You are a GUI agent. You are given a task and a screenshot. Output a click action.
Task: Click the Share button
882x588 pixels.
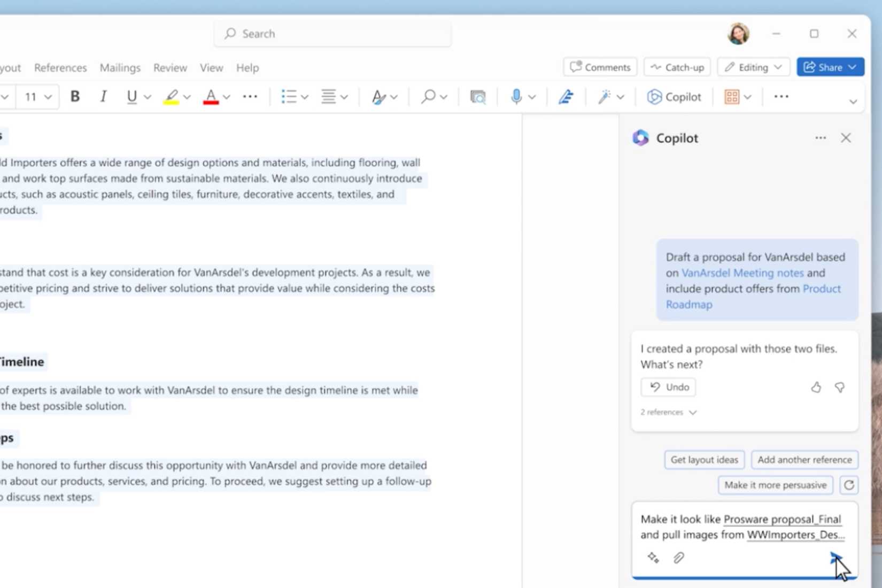pos(830,67)
